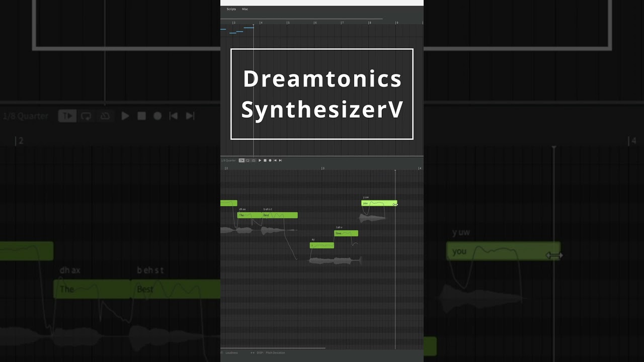Viewport: 644px width, 362px height.
Task: Click the phoneme text "b eh s t"
Action: 268,209
